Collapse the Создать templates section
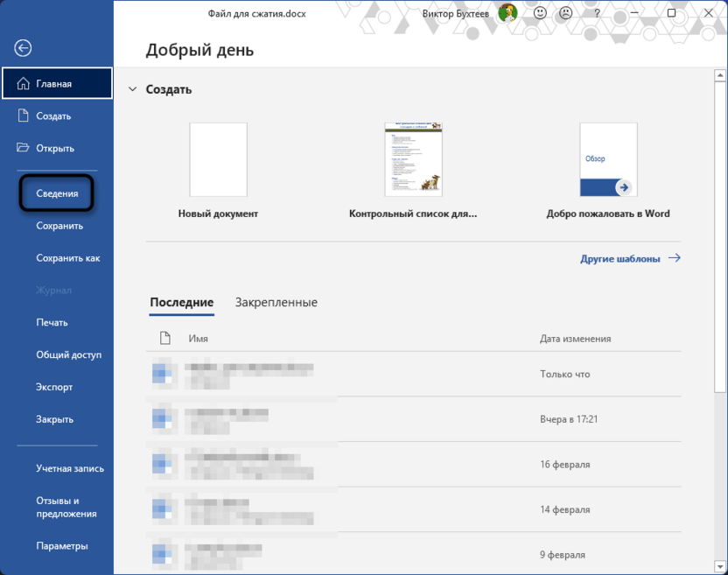This screenshot has width=728, height=575. pos(132,88)
